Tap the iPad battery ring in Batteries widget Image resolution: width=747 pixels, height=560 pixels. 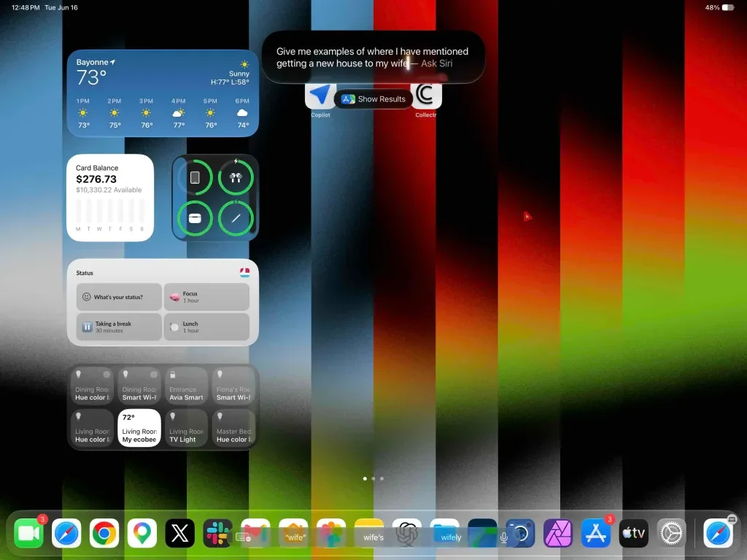pos(195,178)
